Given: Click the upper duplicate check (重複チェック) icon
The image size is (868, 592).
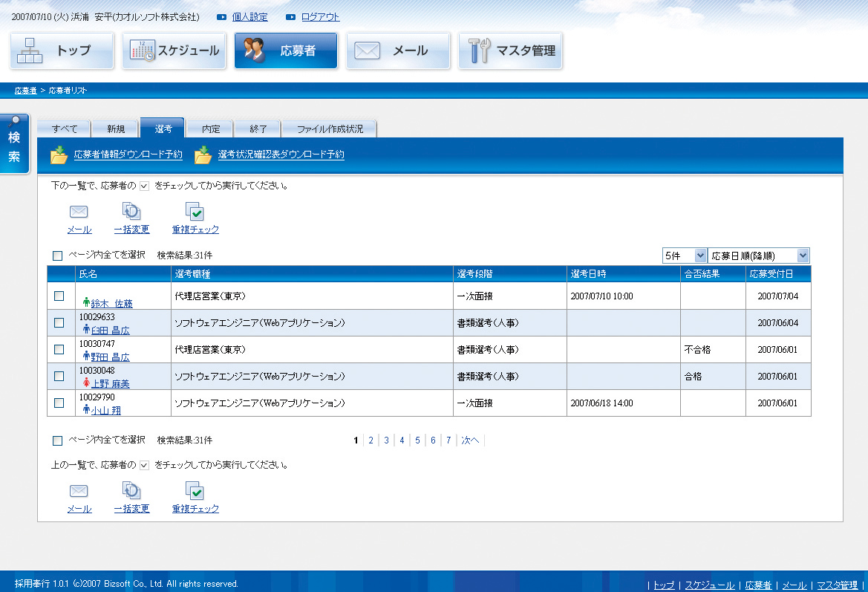Looking at the screenshot, I should tap(195, 212).
